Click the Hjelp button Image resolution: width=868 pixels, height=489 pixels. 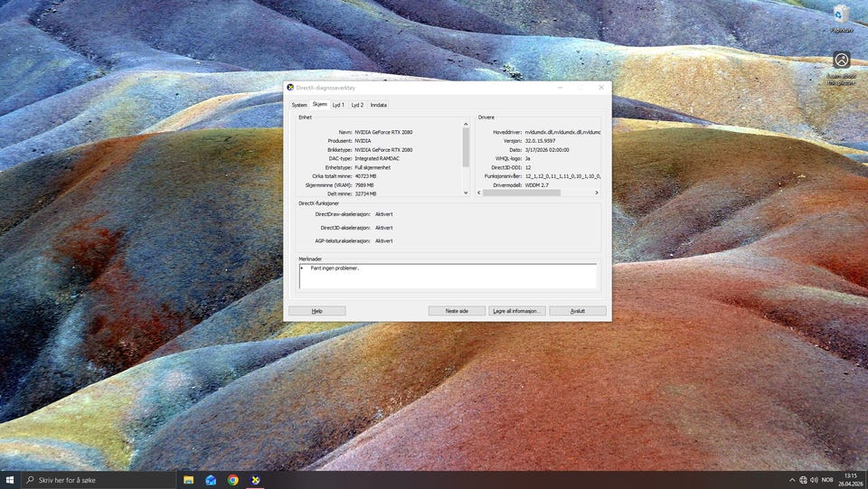[317, 311]
